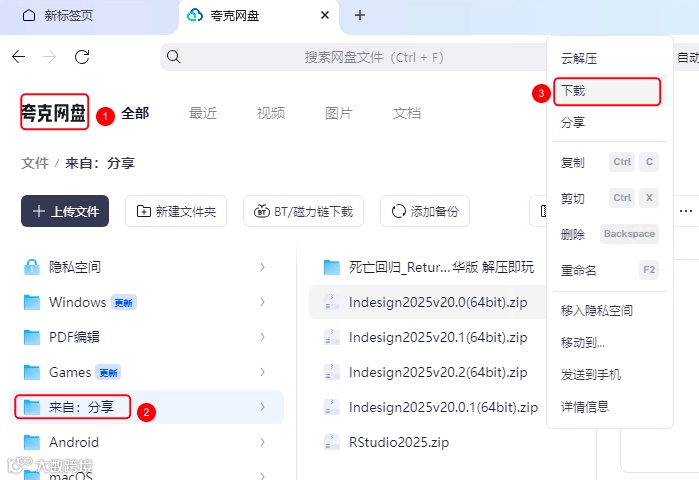
Task: Click the back navigation arrow
Action: click(19, 57)
